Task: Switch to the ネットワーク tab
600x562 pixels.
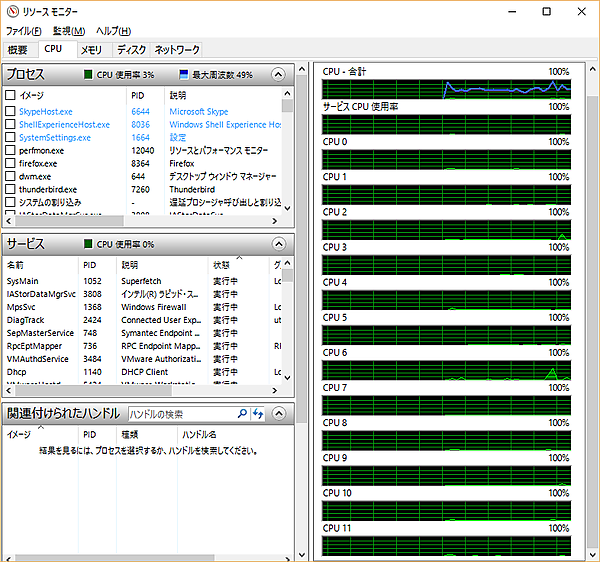Action: point(177,49)
